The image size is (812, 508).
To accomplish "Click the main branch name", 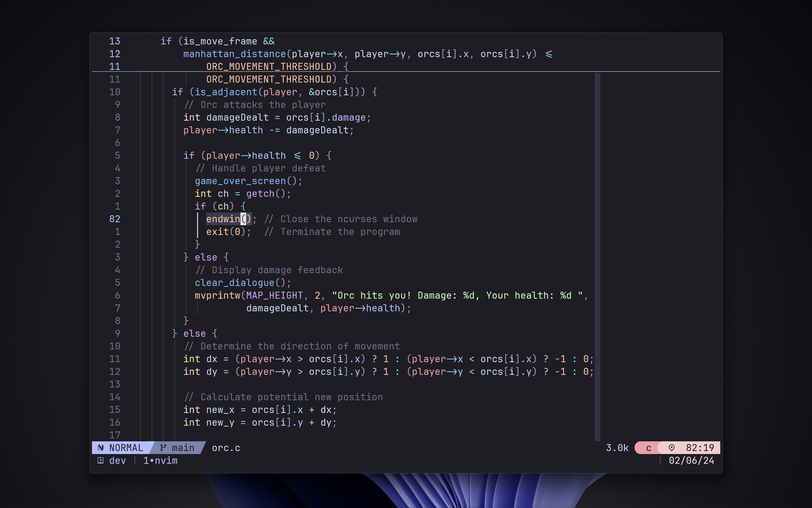I will pyautogui.click(x=183, y=448).
